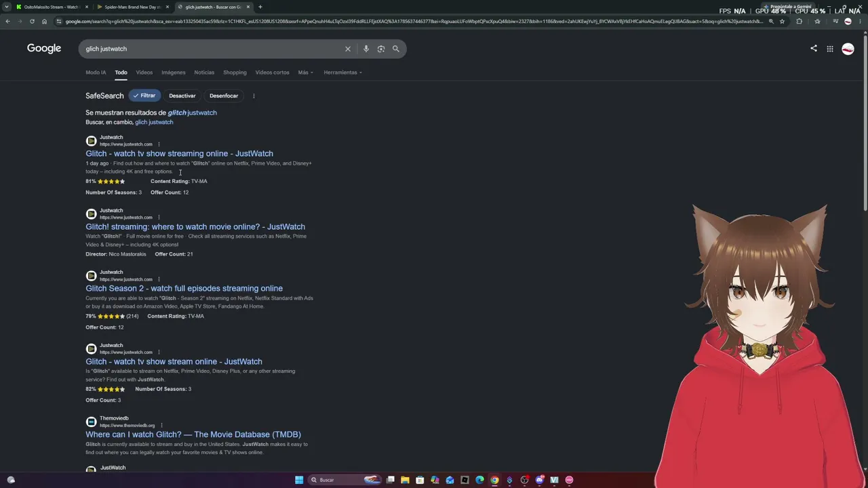Click the page vertical scrollbar

pos(865,122)
